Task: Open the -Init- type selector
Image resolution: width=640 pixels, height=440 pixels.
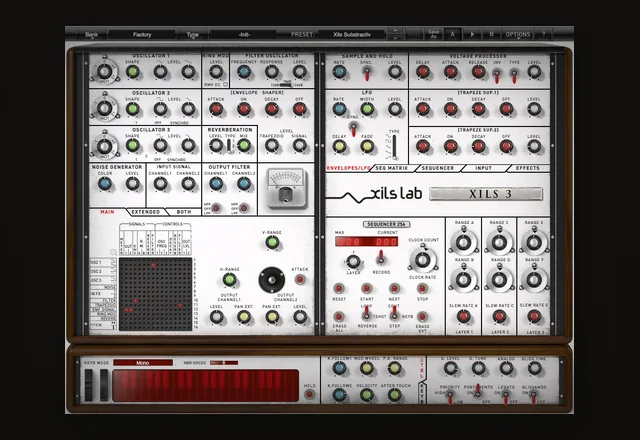Action: tap(244, 35)
